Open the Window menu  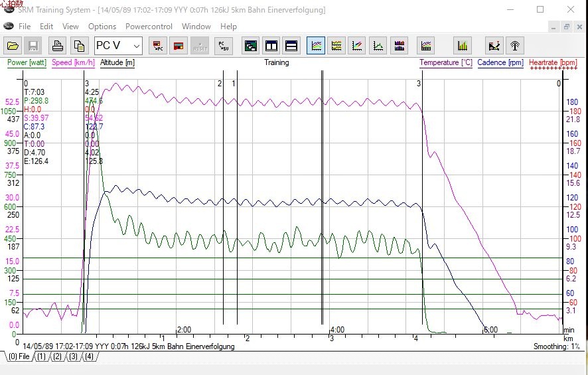point(196,27)
